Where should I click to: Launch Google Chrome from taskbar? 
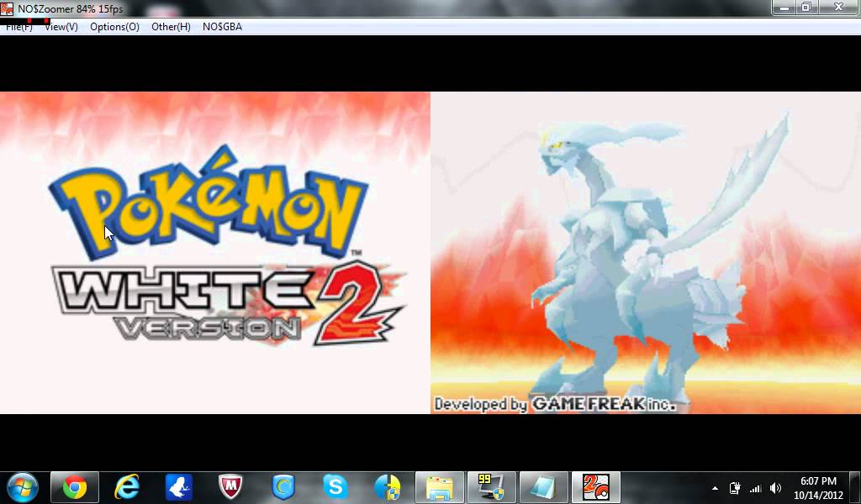pos(75,487)
